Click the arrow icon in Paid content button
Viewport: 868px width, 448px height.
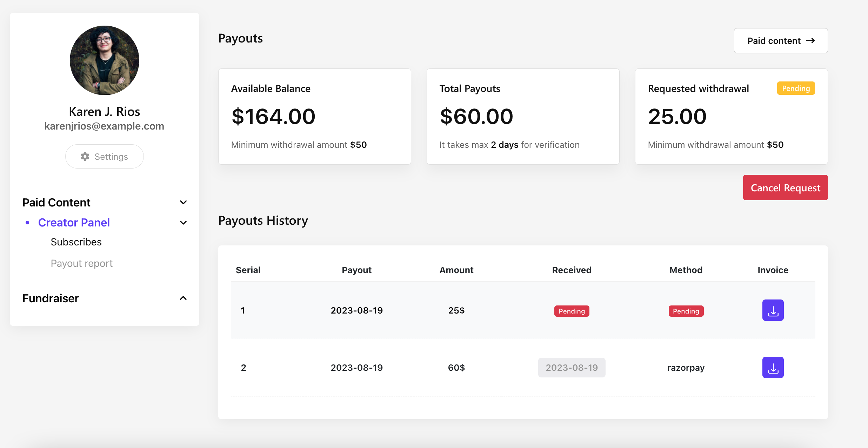click(x=810, y=41)
